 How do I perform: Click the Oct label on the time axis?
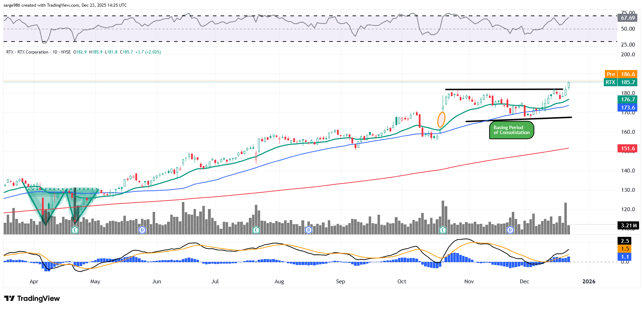pyautogui.click(x=402, y=282)
